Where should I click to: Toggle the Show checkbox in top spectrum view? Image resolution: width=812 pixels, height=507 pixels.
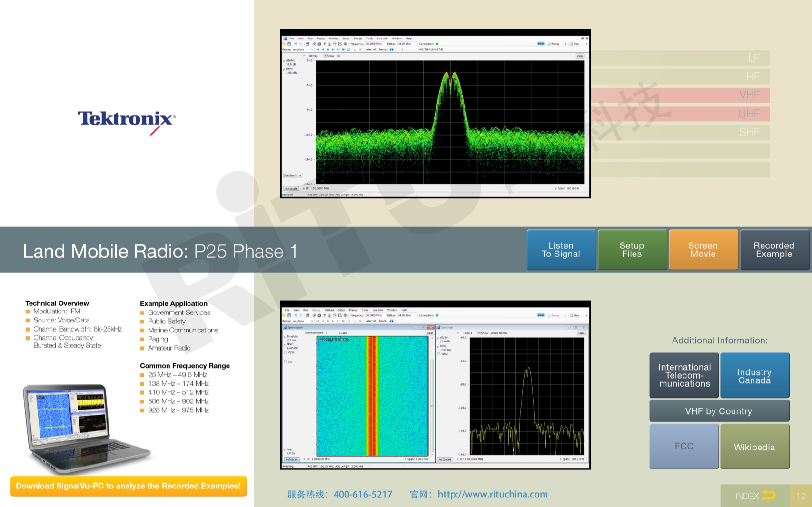coord(325,56)
